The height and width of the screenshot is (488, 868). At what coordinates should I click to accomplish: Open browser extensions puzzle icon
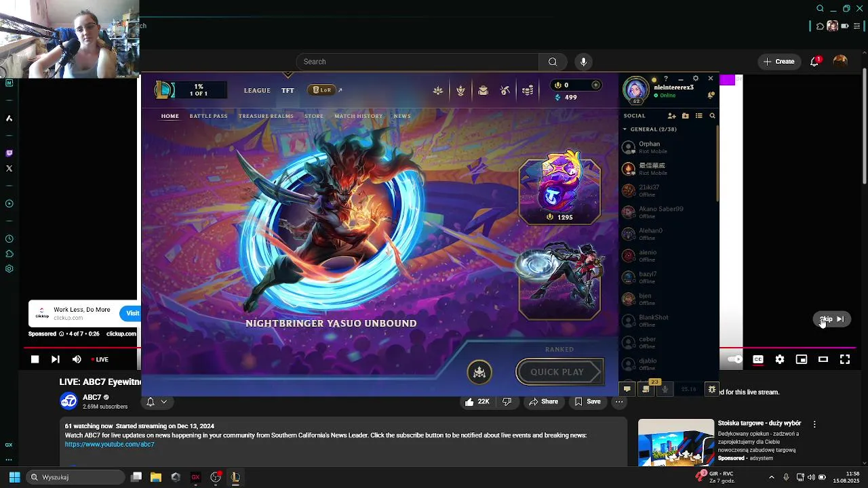(x=820, y=26)
